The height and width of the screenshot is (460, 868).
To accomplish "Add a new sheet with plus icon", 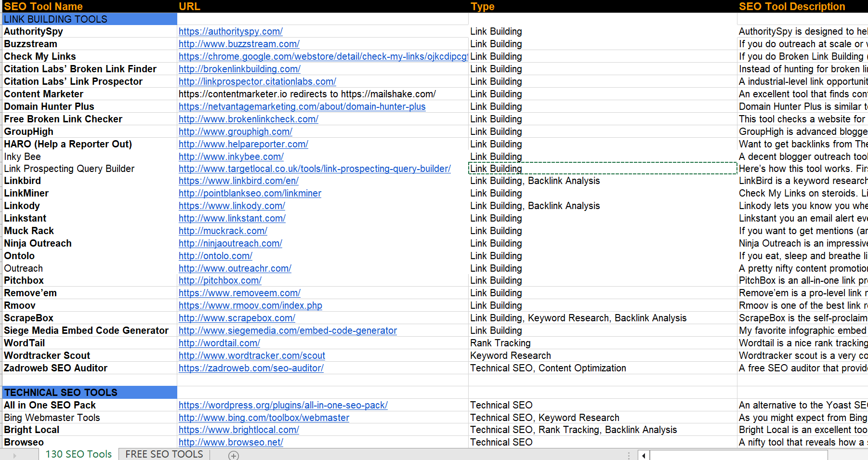I will 234,455.
